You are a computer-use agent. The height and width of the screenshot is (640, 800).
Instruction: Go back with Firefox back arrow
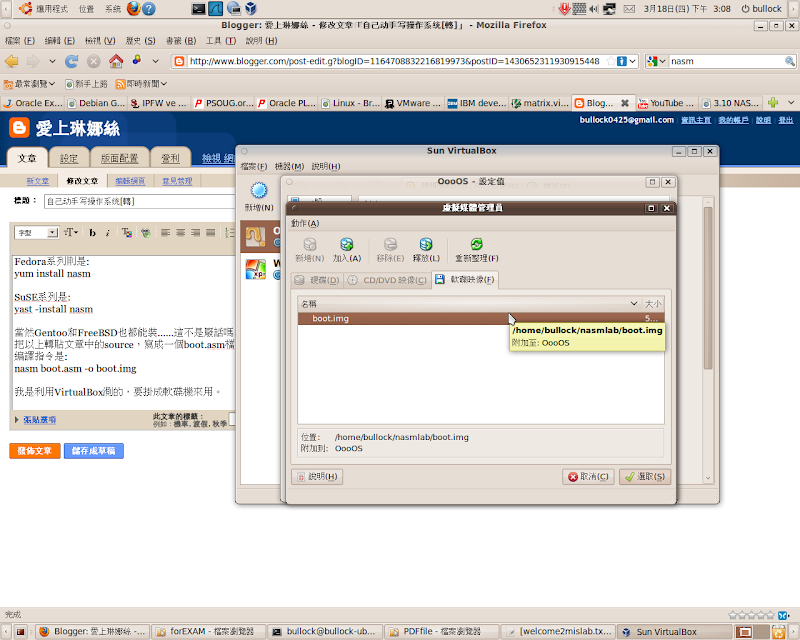click(11, 61)
